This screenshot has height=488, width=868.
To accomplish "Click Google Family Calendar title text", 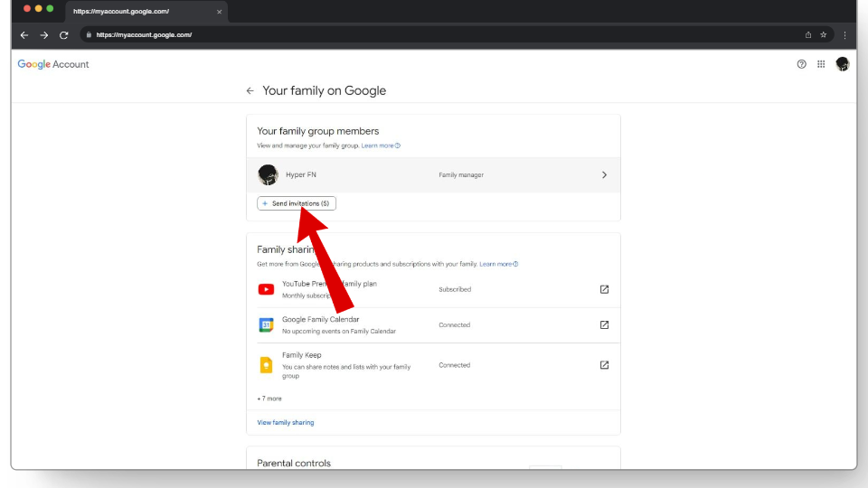I will pyautogui.click(x=320, y=320).
